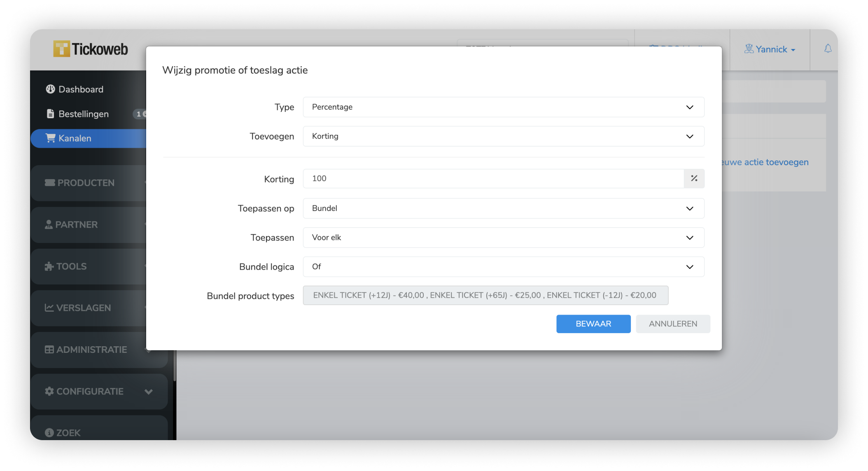
Task: Click the Korting value input field
Action: [493, 179]
